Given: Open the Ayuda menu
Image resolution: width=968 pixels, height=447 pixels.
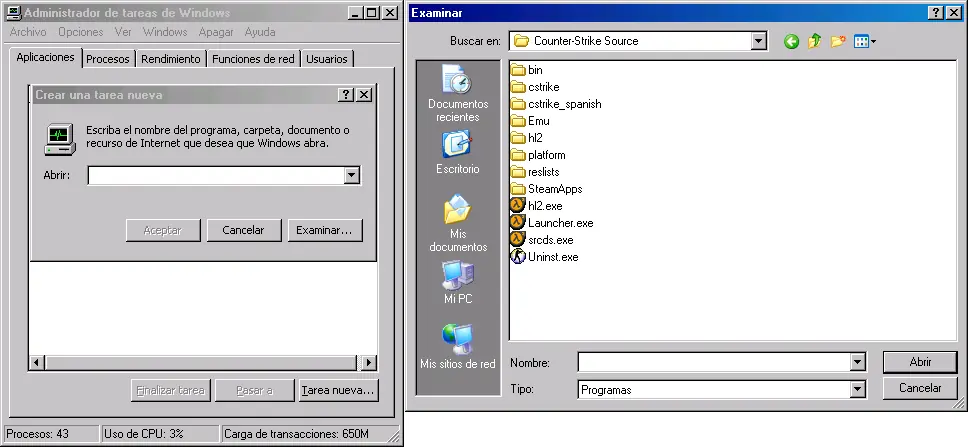Looking at the screenshot, I should [260, 32].
